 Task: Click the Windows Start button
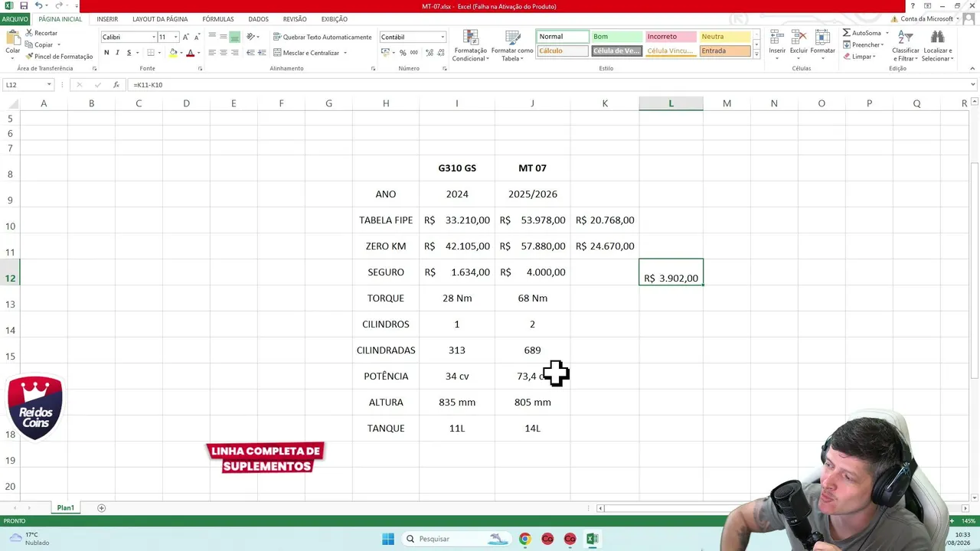[388, 539]
